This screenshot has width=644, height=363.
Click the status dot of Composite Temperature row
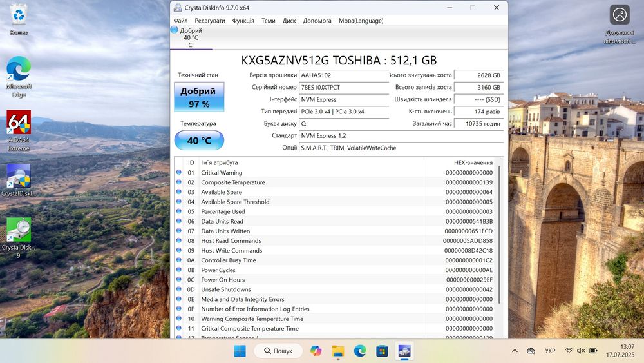coord(179,182)
